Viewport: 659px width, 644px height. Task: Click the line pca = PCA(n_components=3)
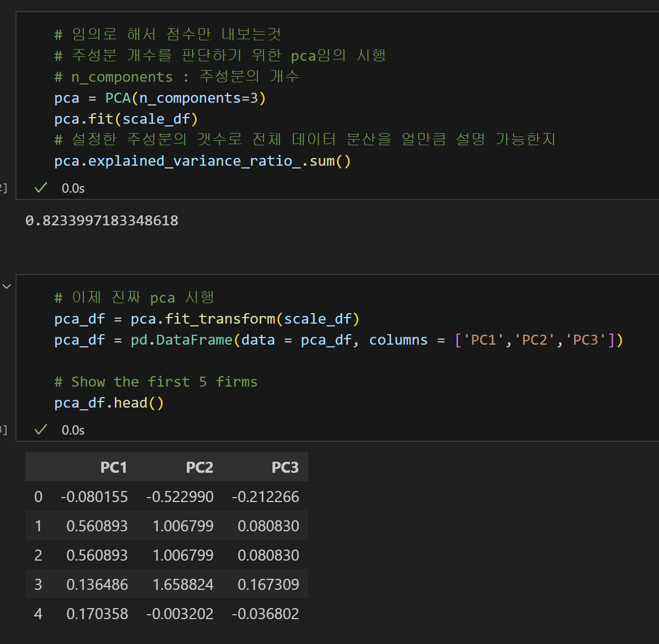click(160, 98)
